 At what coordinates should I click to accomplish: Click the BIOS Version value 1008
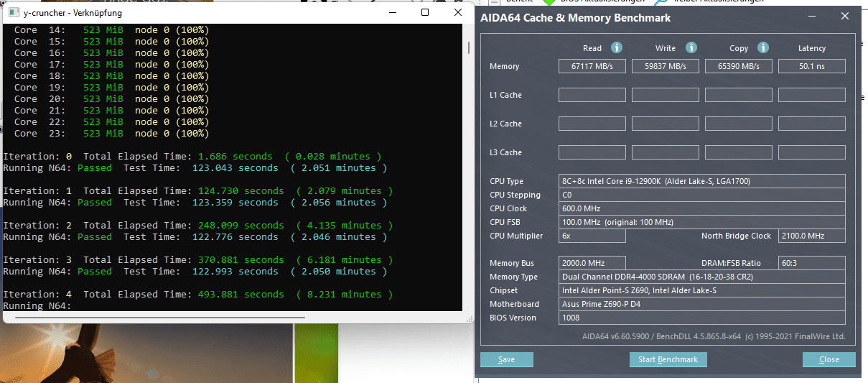click(702, 318)
